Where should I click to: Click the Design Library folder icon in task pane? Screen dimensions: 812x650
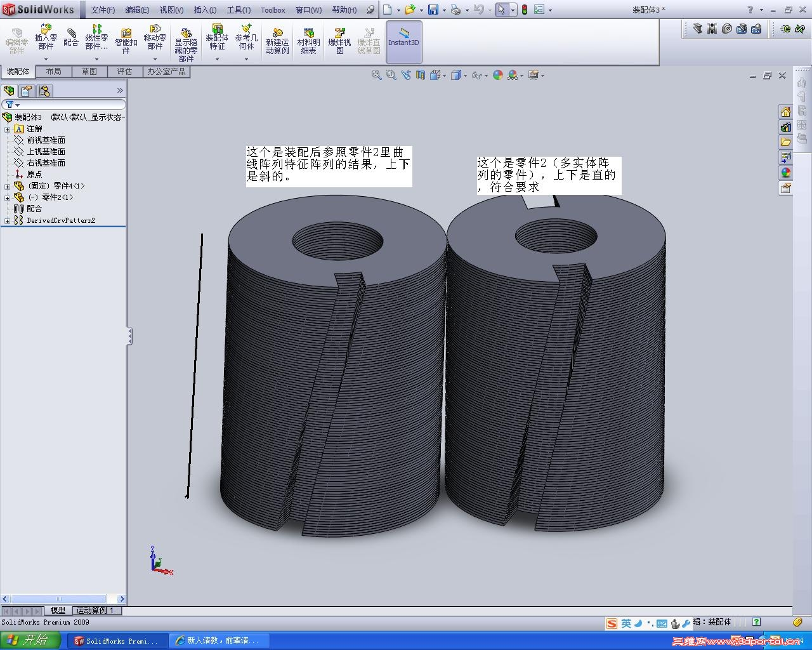click(x=786, y=142)
